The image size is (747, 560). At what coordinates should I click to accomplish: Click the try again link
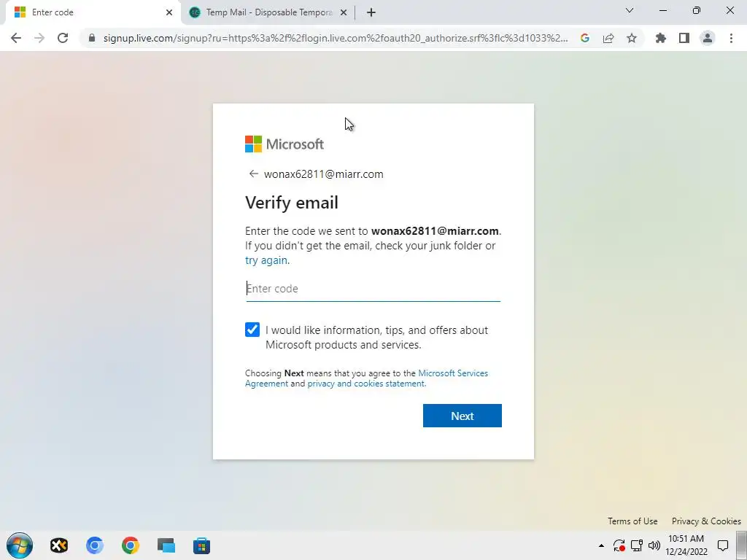point(266,260)
